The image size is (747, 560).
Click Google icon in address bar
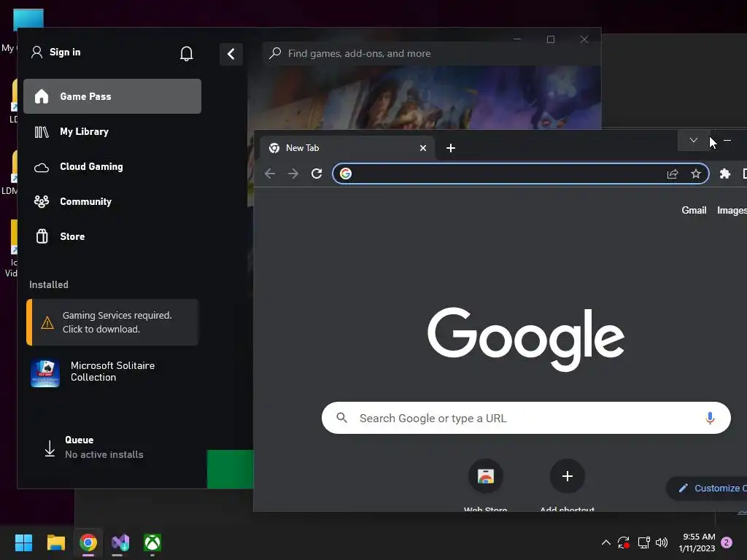click(346, 174)
